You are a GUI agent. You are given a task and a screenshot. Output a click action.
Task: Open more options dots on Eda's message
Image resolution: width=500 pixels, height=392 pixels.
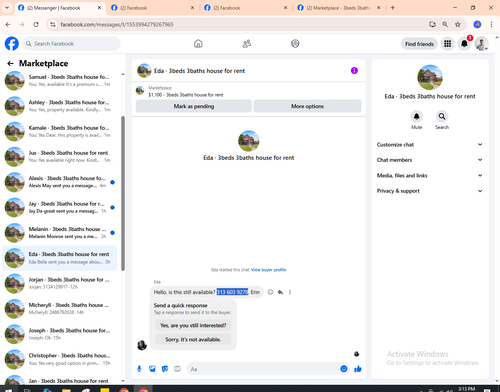click(x=290, y=292)
